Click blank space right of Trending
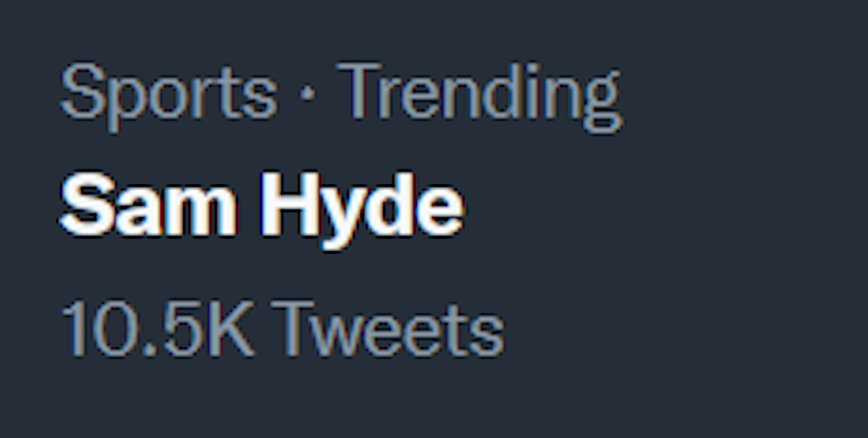The height and width of the screenshot is (438, 868). click(730, 93)
